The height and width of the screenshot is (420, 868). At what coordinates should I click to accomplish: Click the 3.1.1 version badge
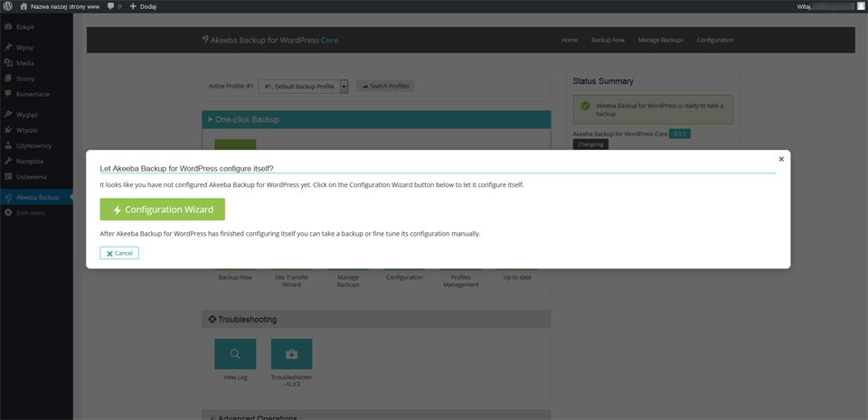680,134
